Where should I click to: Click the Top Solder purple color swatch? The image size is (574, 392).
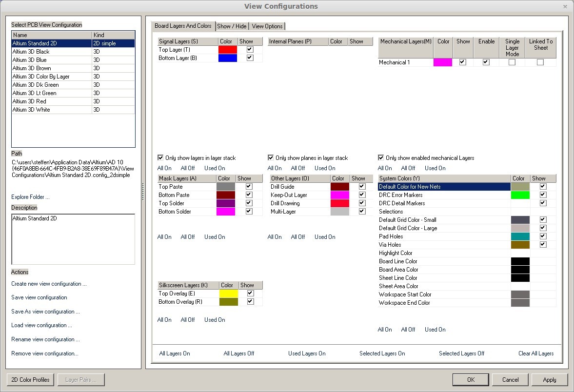click(x=226, y=203)
